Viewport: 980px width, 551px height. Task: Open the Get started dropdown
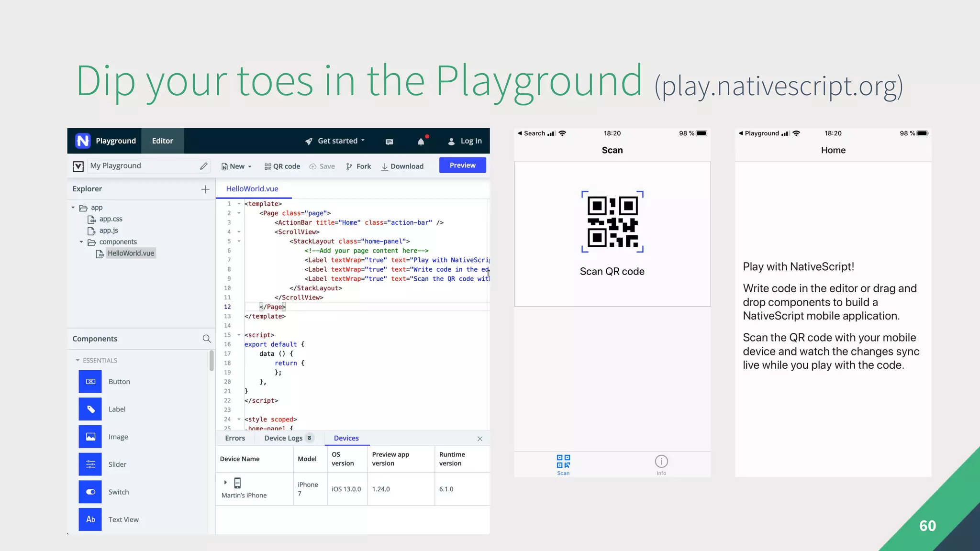pos(335,141)
